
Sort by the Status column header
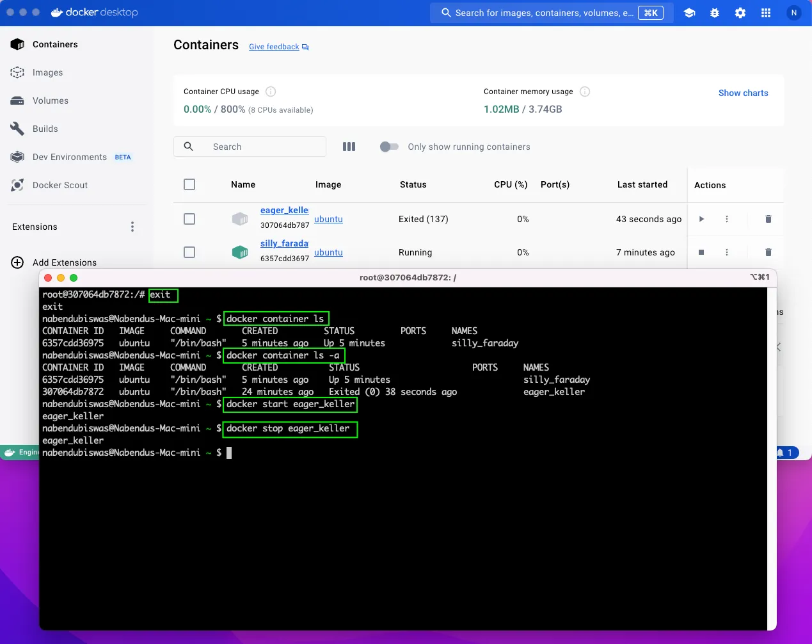(413, 184)
